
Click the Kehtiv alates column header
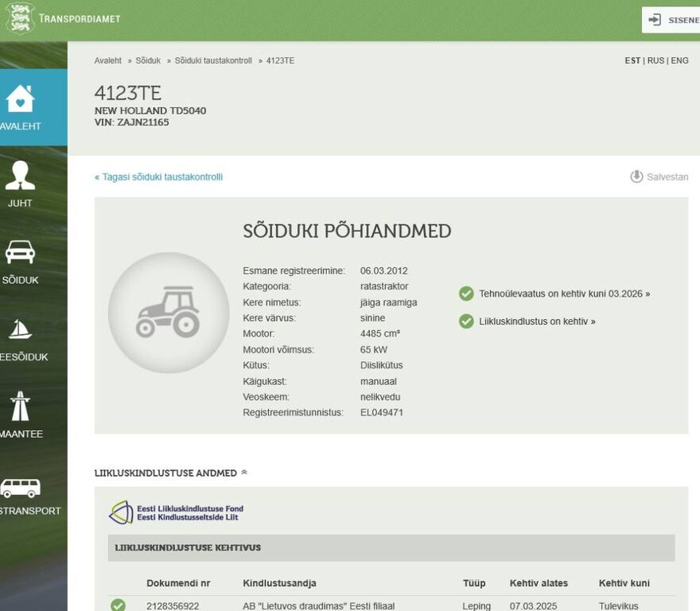(x=539, y=583)
